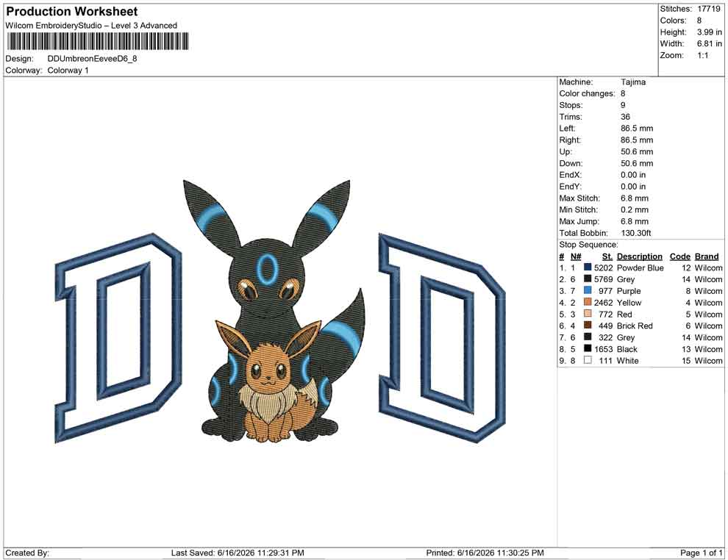728x560 pixels.
Task: Click the orange swatch beside 2462 Yellow
Action: click(588, 302)
